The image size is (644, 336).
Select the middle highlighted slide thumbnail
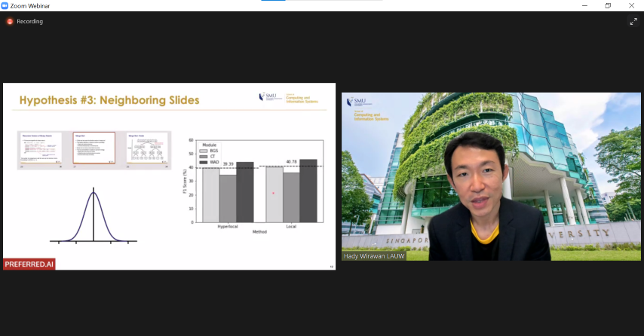94,148
